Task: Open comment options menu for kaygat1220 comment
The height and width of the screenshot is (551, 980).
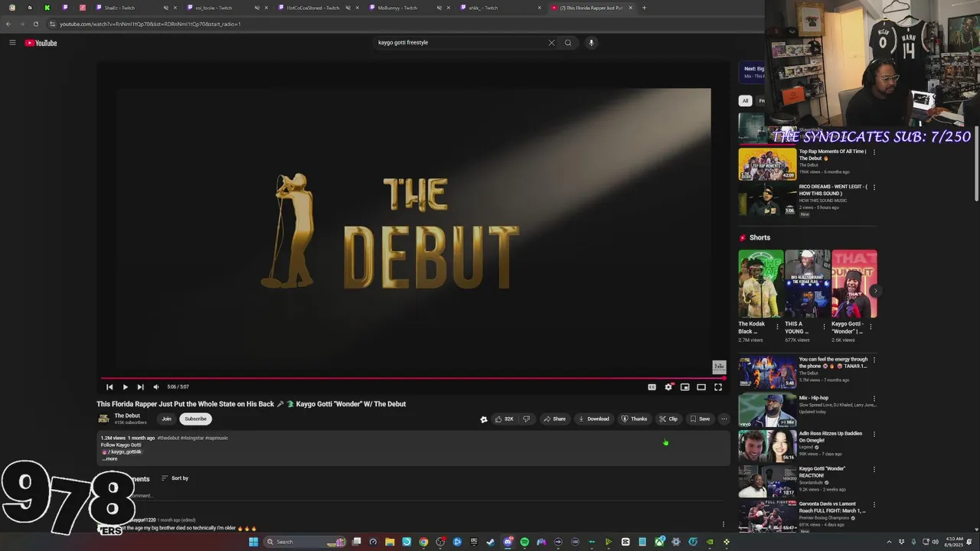Action: coord(724,524)
